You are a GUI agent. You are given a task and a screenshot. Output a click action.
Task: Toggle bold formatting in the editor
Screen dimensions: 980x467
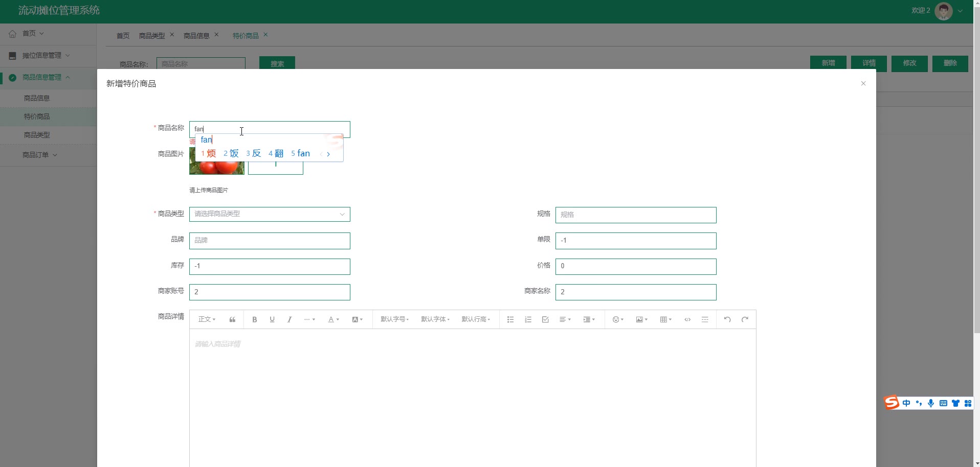[x=254, y=319]
